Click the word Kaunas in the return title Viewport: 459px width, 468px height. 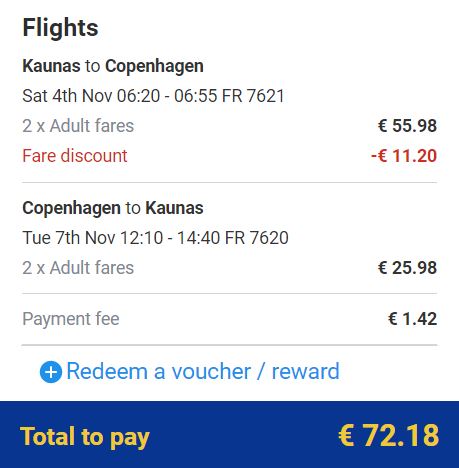click(174, 208)
